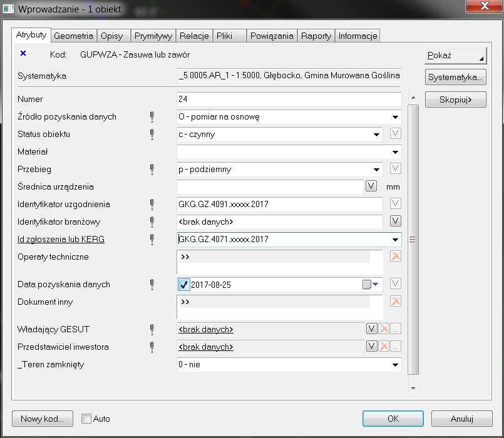The width and height of the screenshot is (504, 438).
Task: Expand Operaty techniczne list with >> arrow
Action: coord(185,257)
